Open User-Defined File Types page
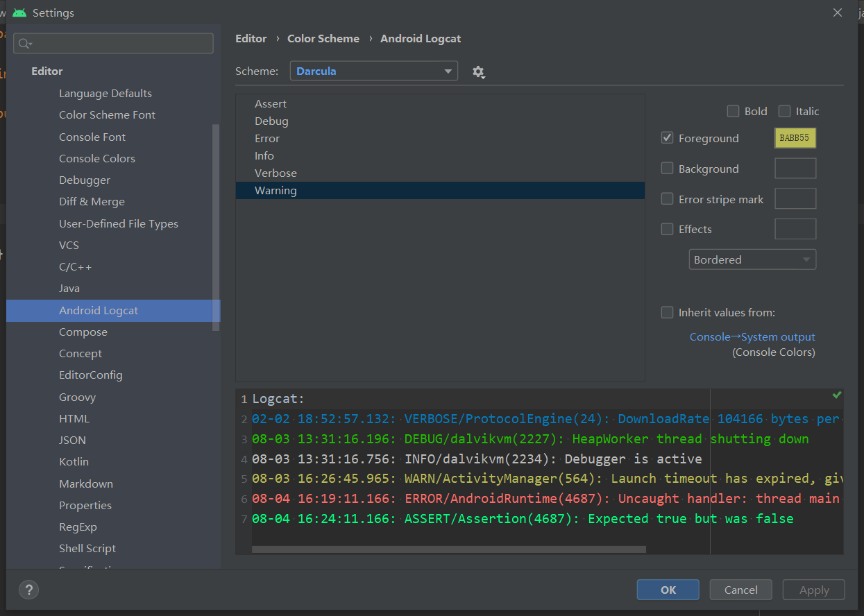864x616 pixels. click(x=119, y=223)
